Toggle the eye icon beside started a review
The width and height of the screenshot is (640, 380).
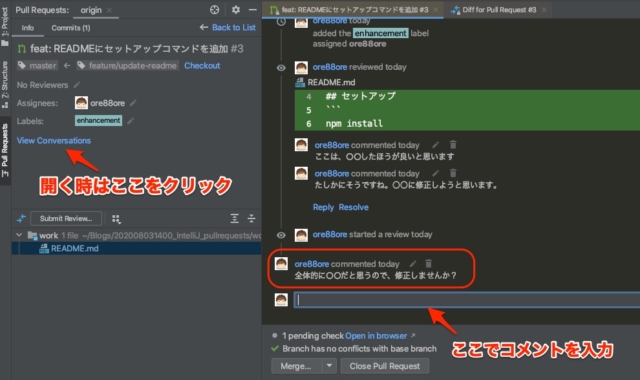[x=281, y=235]
